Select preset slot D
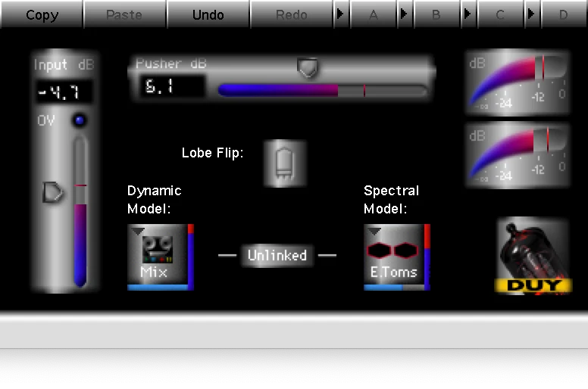 [x=564, y=14]
